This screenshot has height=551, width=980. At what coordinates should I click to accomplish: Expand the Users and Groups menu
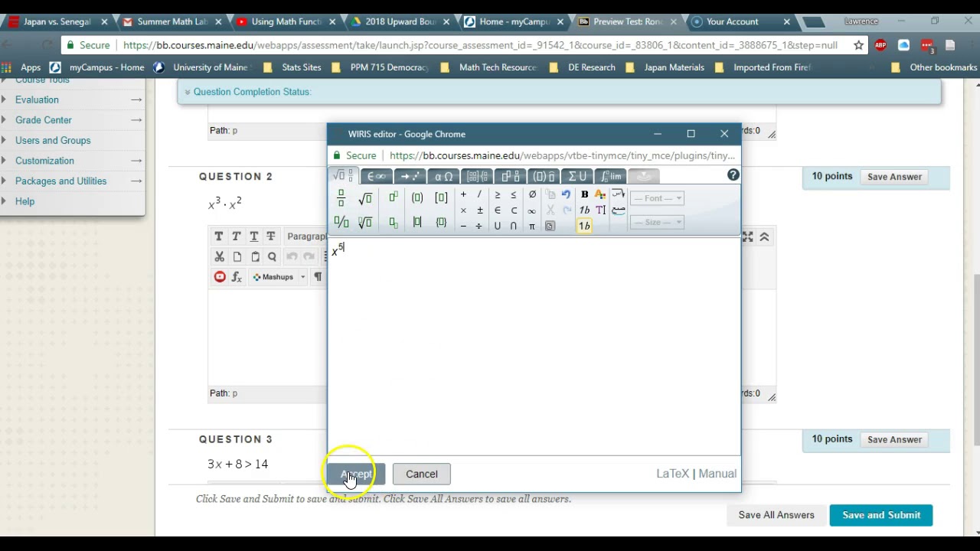tap(53, 140)
